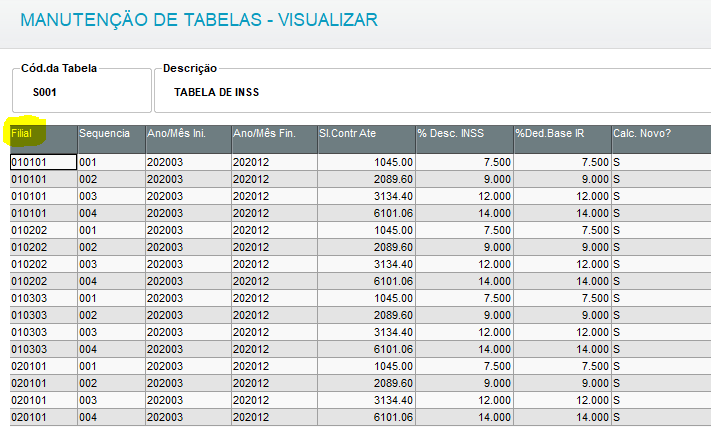Select Filial cell 020101 in sequence 001 row
711x427 pixels.
click(44, 366)
